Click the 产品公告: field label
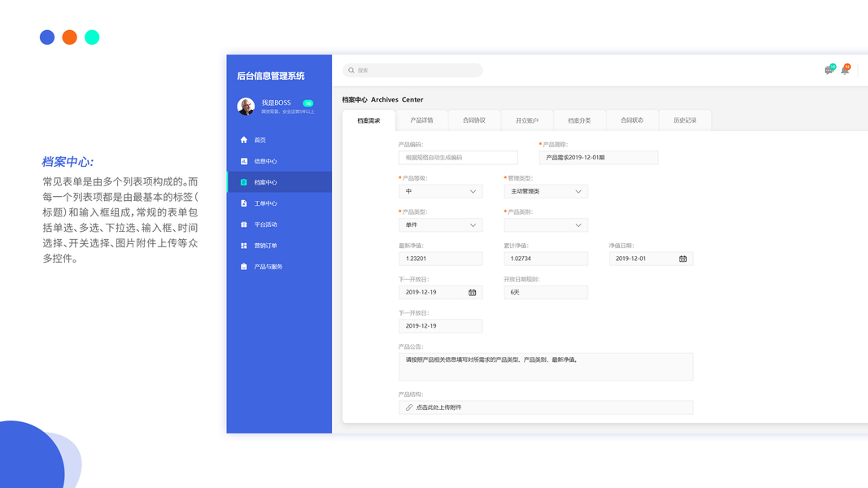Image resolution: width=868 pixels, height=488 pixels. [x=411, y=347]
